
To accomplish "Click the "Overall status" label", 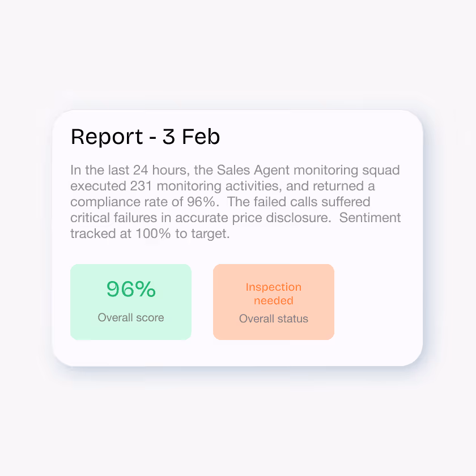I will coord(274,318).
